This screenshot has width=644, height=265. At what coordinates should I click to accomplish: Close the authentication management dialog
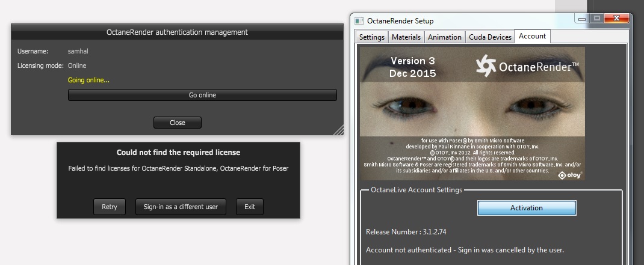pos(178,123)
